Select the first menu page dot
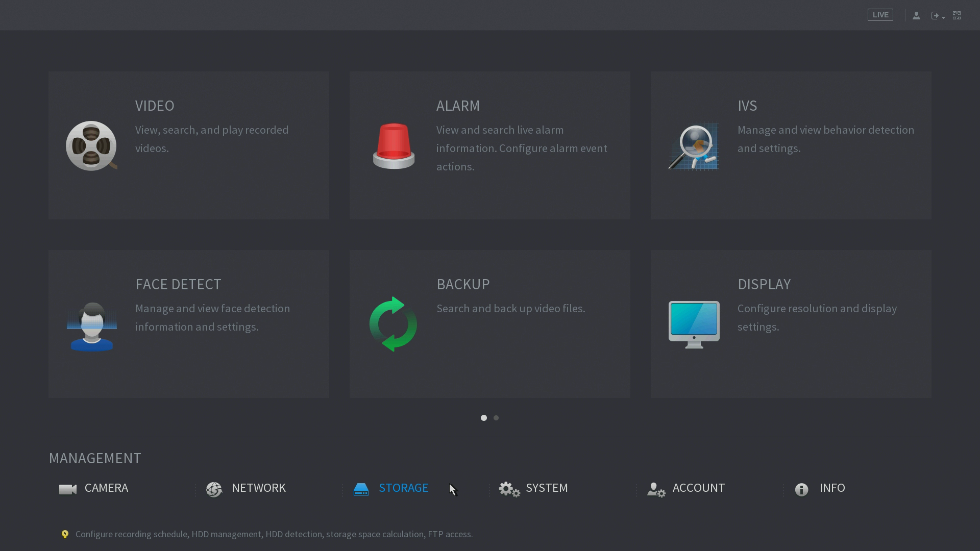 [x=484, y=418]
